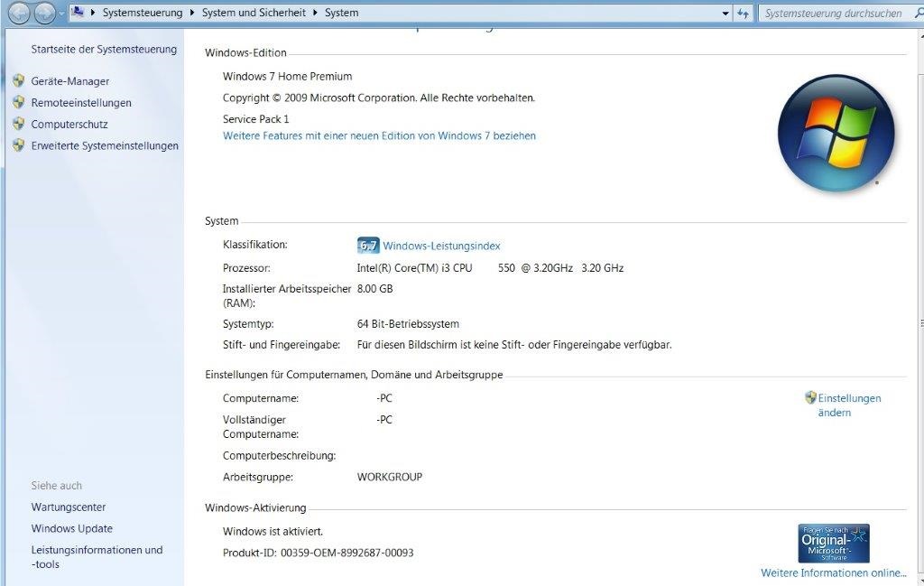Screen dimensions: 924x586
Task: Select Systemsteuerung in the breadcrumb path
Action: tap(143, 14)
